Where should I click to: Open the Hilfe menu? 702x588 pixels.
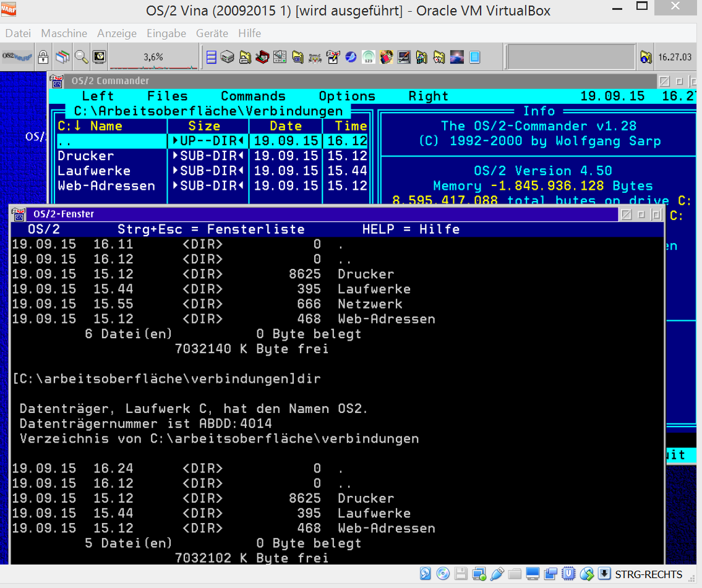pos(249,33)
